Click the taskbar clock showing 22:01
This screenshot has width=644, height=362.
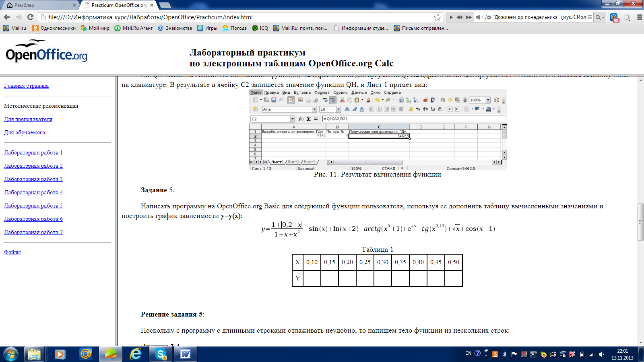click(x=622, y=354)
